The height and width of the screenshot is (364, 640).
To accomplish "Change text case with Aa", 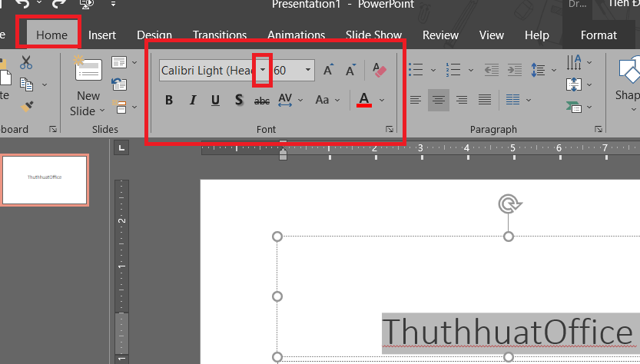I will (322, 100).
